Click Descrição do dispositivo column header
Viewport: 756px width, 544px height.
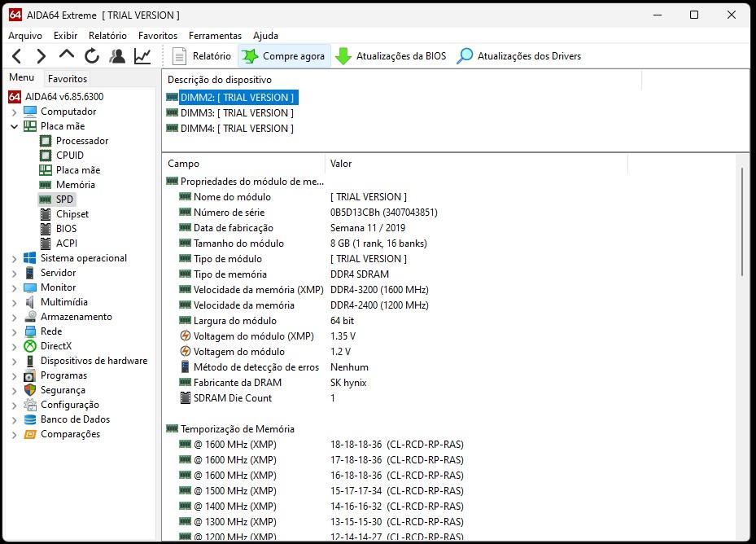402,80
